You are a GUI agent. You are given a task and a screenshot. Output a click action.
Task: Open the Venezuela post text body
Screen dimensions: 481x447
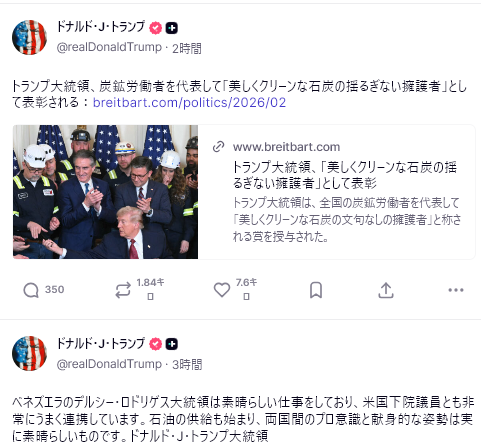click(243, 419)
